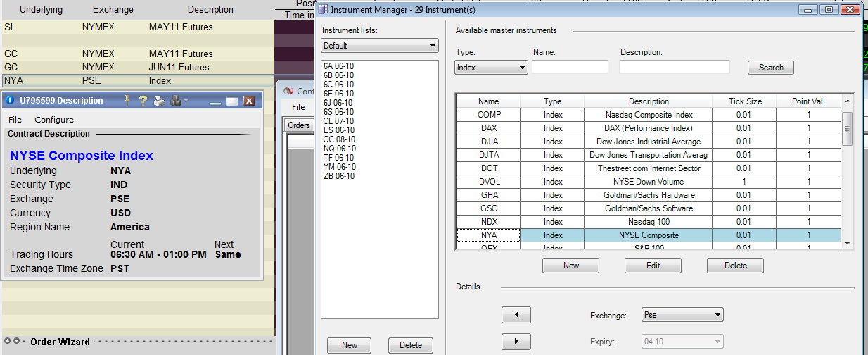Select the GHA row
The height and width of the screenshot is (355, 868).
coord(649,195)
